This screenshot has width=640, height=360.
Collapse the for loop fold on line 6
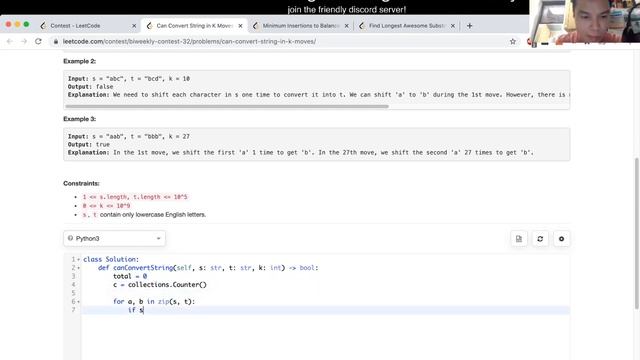[x=78, y=302]
